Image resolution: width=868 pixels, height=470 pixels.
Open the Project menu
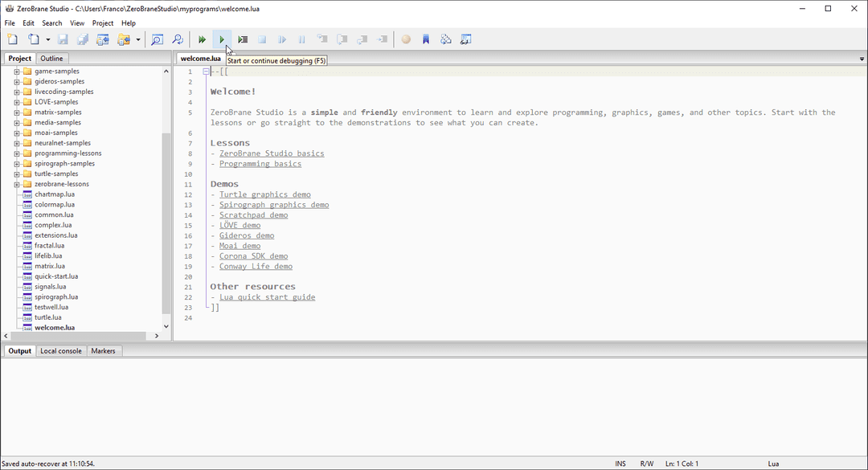pos(102,22)
